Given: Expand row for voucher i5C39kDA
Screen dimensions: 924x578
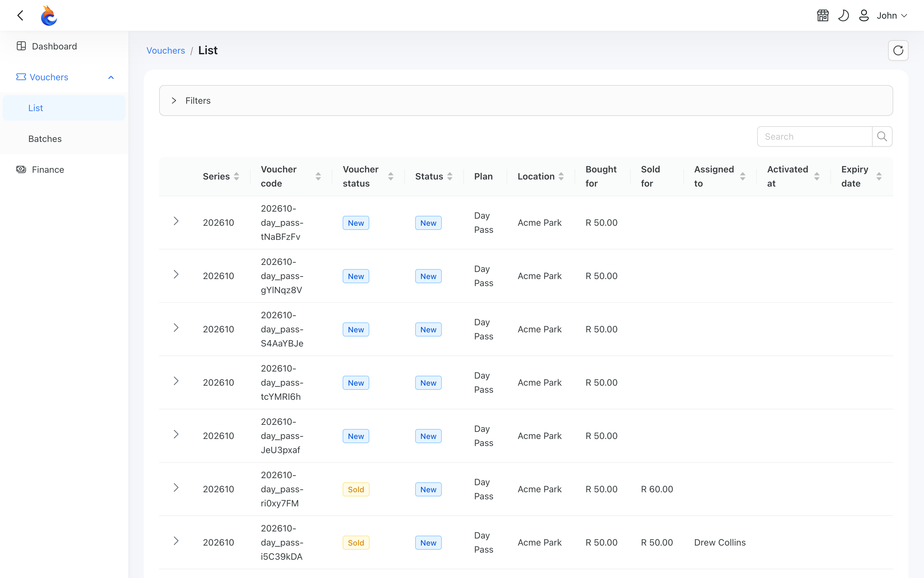Looking at the screenshot, I should click(x=176, y=541).
